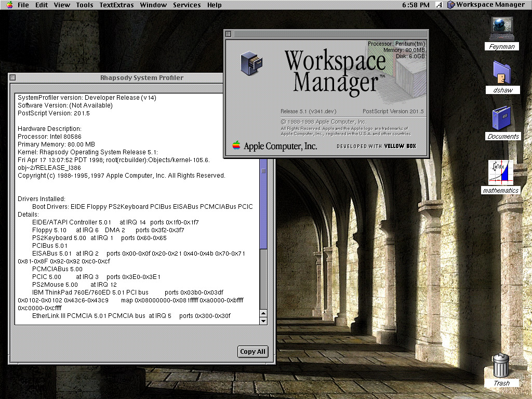Select the dshaw home folder icon

[502, 77]
